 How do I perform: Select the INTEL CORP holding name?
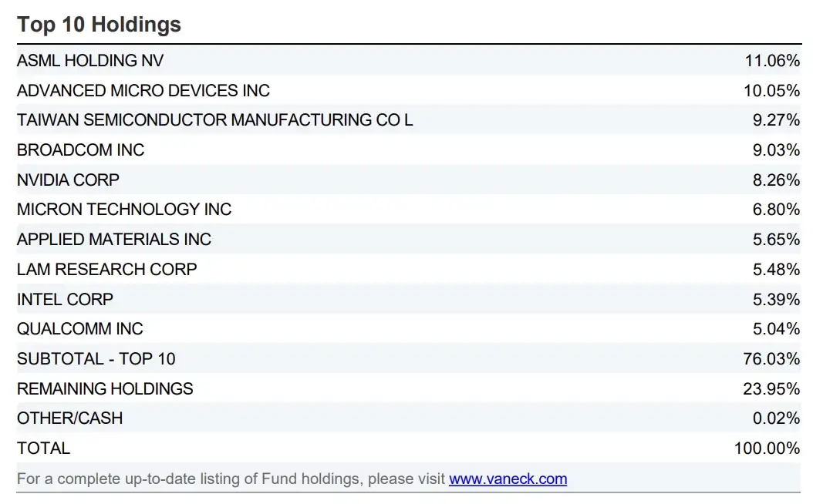click(65, 300)
